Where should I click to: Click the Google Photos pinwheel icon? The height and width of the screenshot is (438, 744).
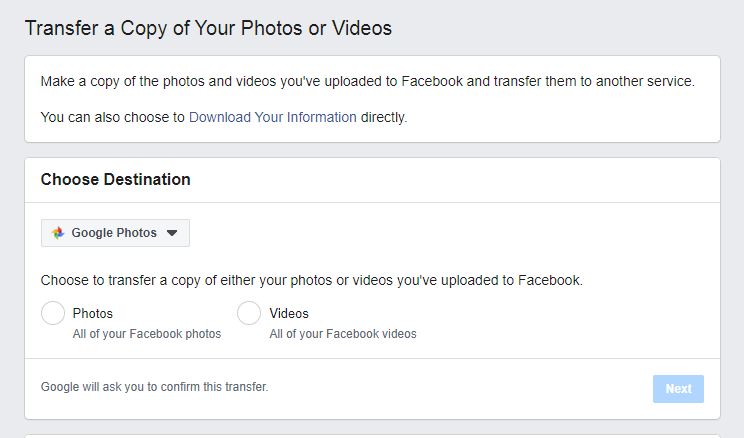[x=58, y=233]
